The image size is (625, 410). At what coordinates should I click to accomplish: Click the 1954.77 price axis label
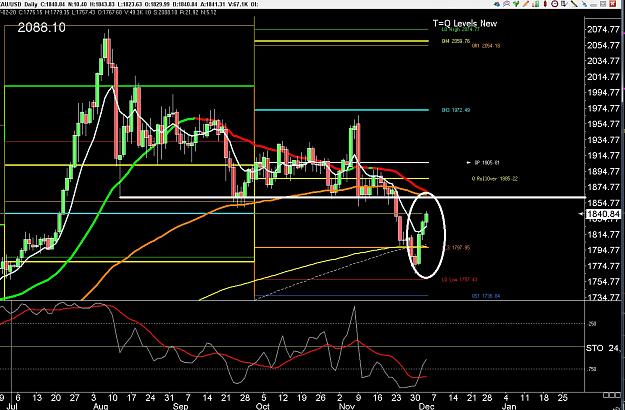pyautogui.click(x=603, y=124)
